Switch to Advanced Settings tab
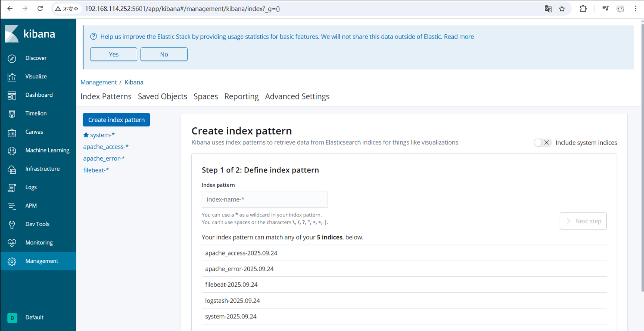644x331 pixels. point(297,96)
